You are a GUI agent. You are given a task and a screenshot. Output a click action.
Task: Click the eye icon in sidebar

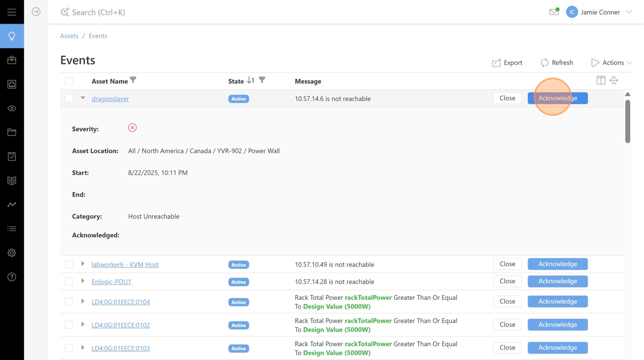coord(12,109)
